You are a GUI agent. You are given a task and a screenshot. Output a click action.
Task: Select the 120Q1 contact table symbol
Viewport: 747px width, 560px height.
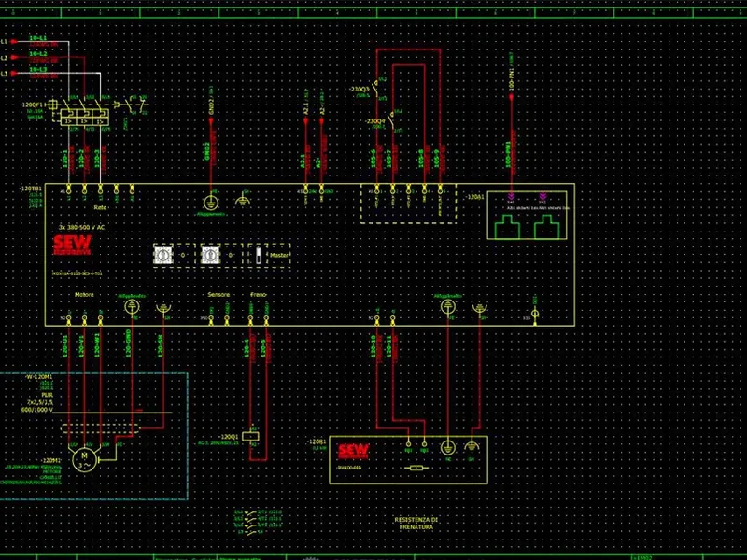pyautogui.click(x=258, y=522)
